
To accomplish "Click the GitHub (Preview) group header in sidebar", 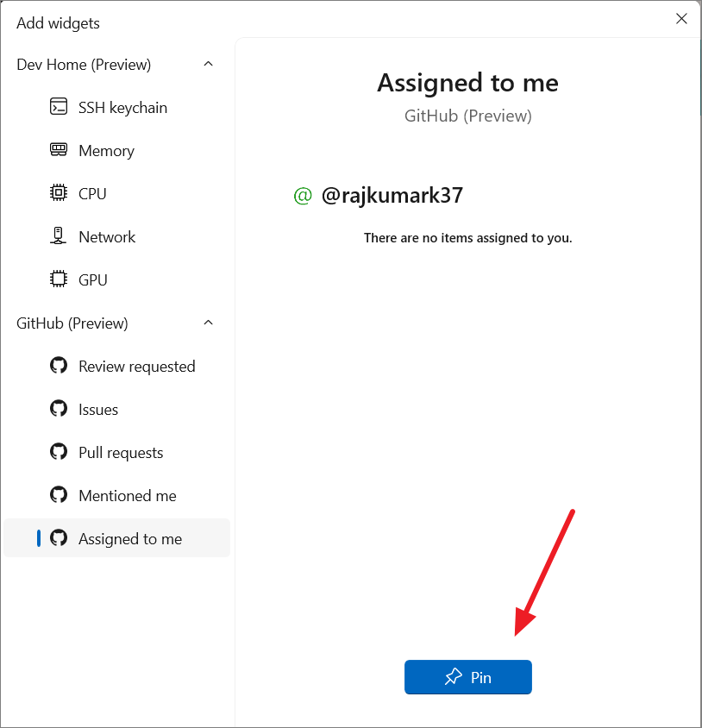I will 117,323.
